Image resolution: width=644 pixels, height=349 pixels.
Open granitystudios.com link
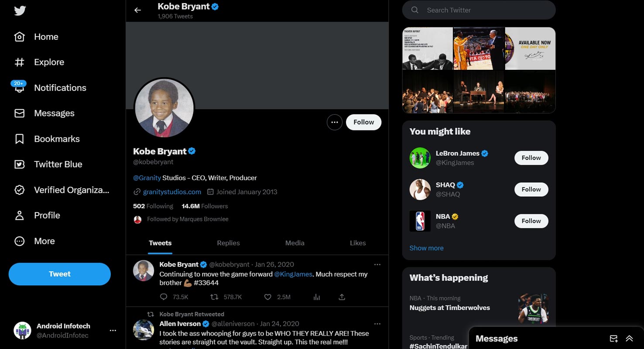tap(172, 192)
